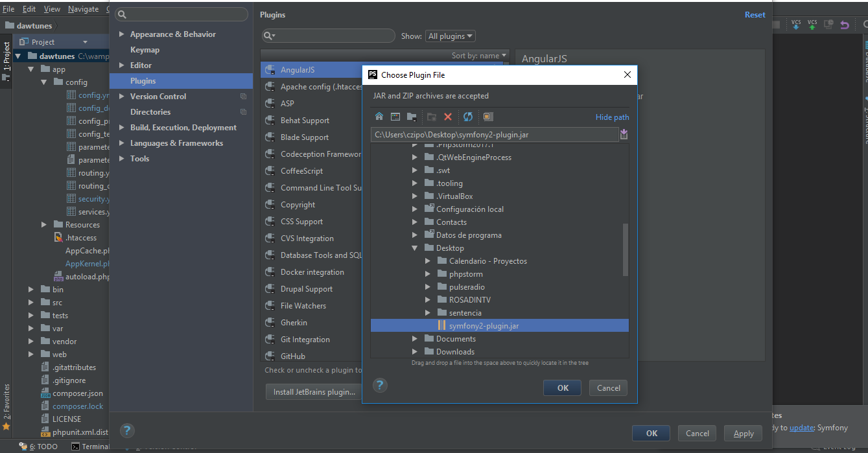Screen dimensions: 868x453
Task: Open the View menu
Action: [x=52, y=9]
